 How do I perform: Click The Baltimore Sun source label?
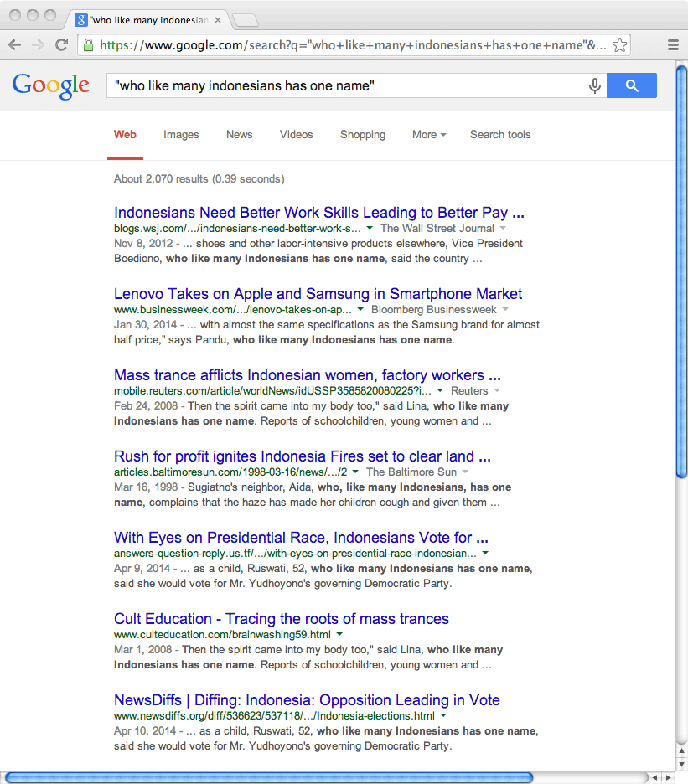[411, 472]
